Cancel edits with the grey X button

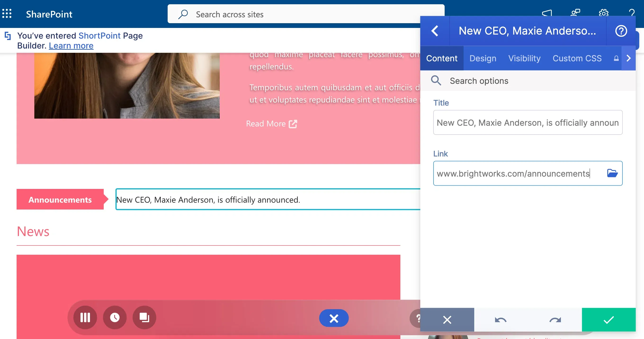[x=447, y=320]
